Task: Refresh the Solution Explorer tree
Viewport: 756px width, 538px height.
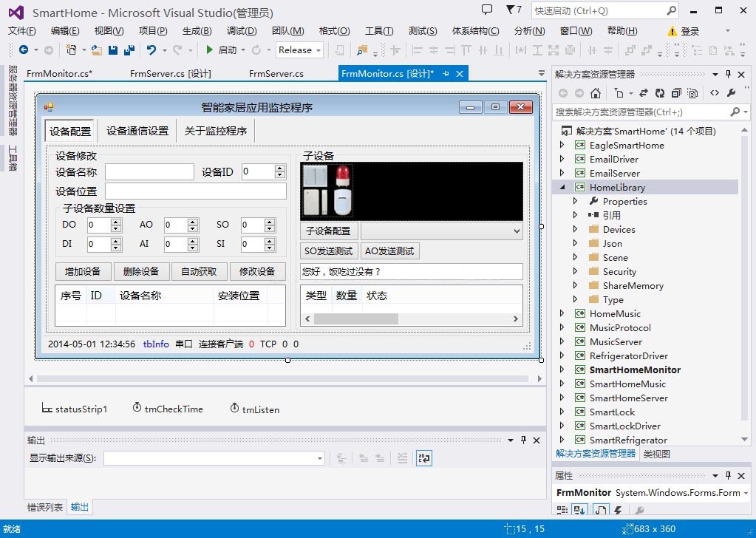Action: point(660,93)
